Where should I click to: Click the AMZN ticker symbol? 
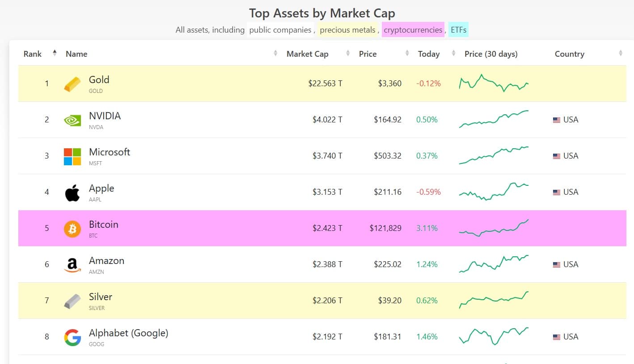pos(97,272)
